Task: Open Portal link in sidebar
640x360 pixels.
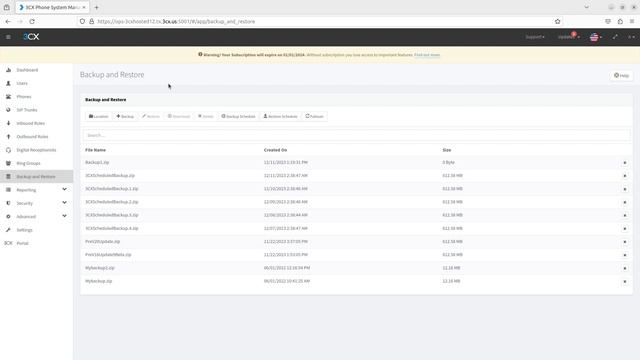Action: coord(22,243)
